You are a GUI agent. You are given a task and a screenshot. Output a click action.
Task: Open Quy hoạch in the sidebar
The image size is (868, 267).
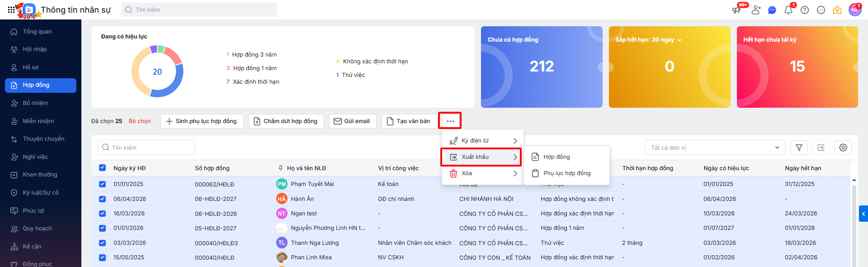click(41, 229)
